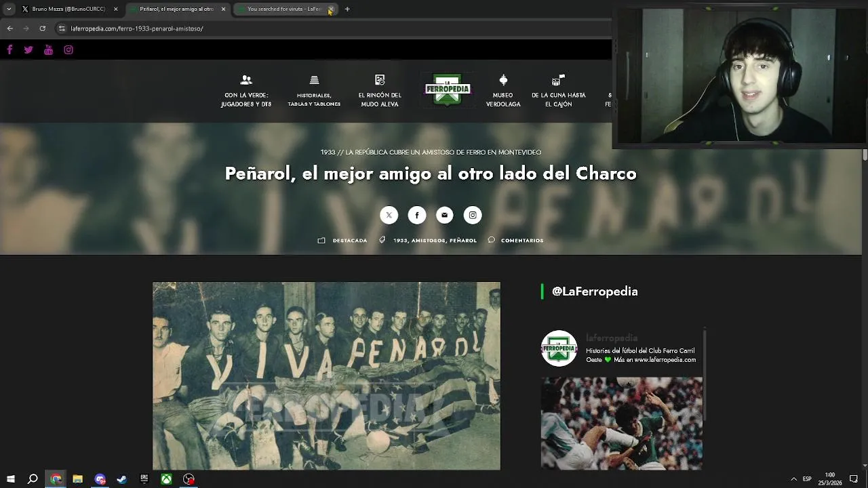Open 'Museo Verdolaga' menu item
This screenshot has height=488, width=868.
coord(503,91)
